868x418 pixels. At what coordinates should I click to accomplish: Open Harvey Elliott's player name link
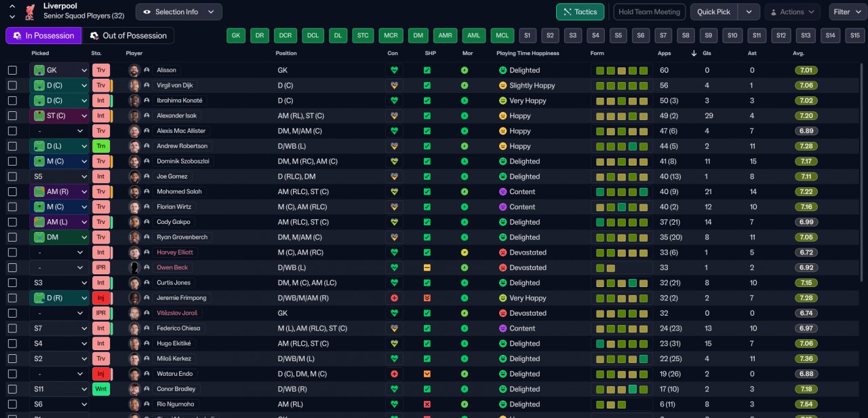click(x=175, y=252)
